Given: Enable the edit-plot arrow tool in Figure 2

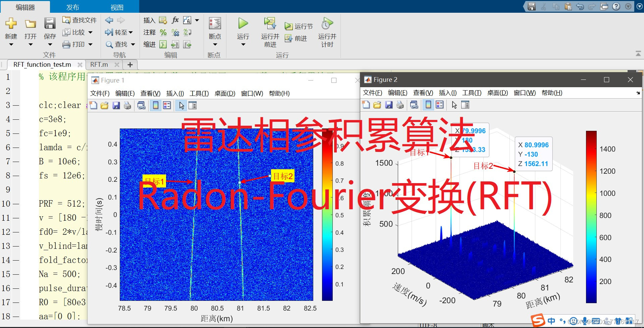Looking at the screenshot, I should pos(453,105).
